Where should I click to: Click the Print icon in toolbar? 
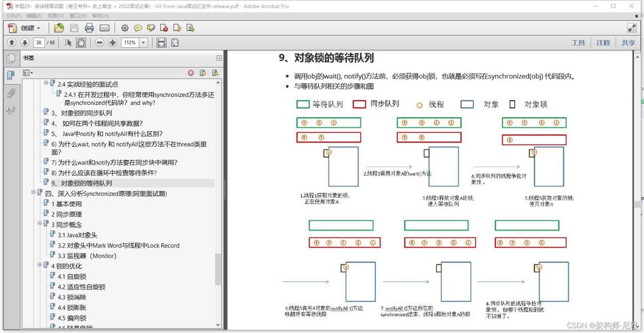click(89, 28)
